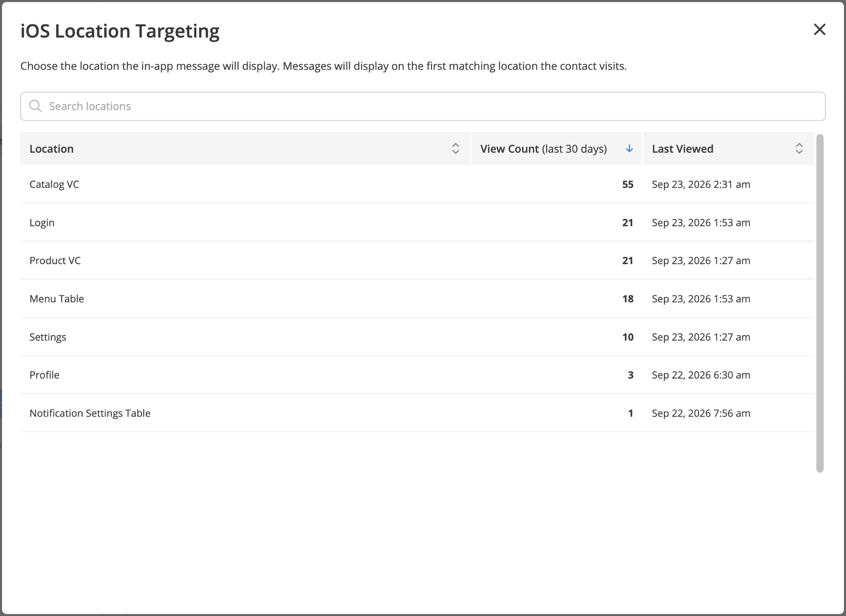
Task: Click the magnifier icon in search box
Action: coord(36,106)
